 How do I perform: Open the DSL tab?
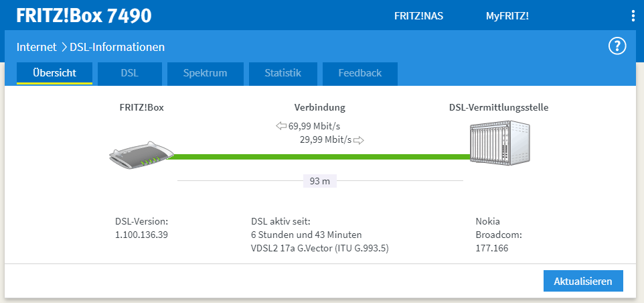[130, 73]
